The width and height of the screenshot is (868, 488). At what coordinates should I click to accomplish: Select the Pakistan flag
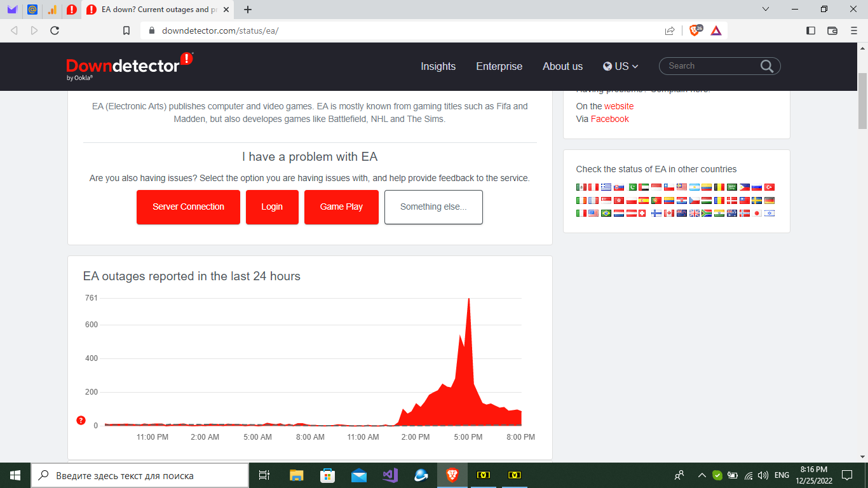coord(632,187)
